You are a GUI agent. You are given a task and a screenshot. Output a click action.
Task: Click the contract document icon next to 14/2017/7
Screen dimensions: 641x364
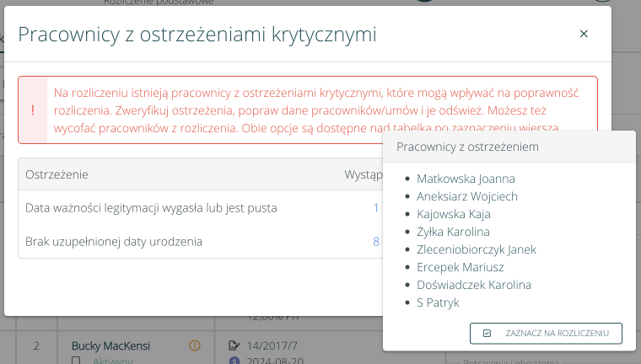[234, 345]
